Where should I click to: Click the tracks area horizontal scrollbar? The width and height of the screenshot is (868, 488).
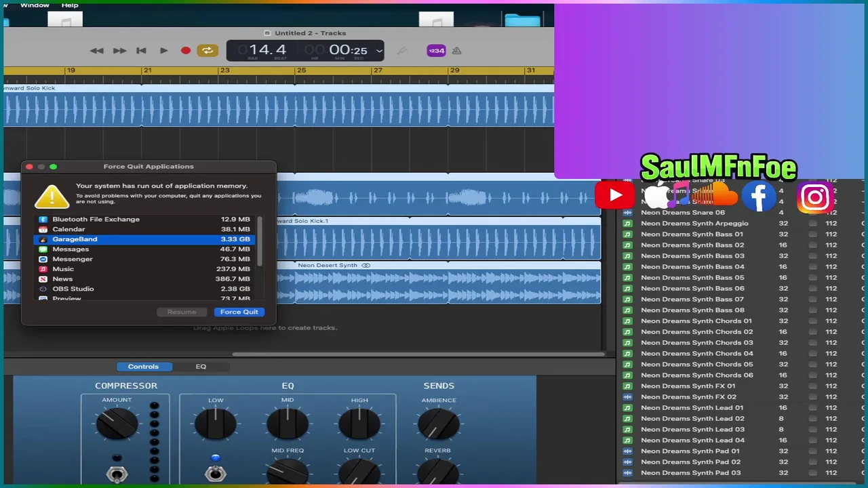418,354
